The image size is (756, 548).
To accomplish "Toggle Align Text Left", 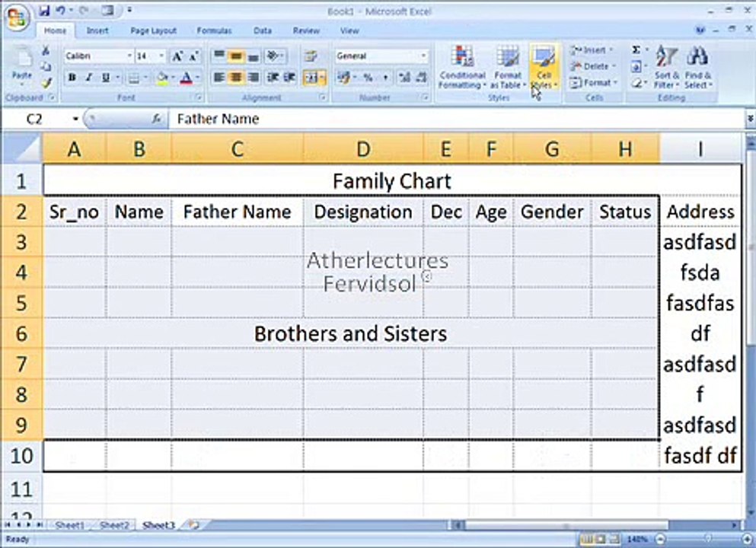I will click(219, 77).
